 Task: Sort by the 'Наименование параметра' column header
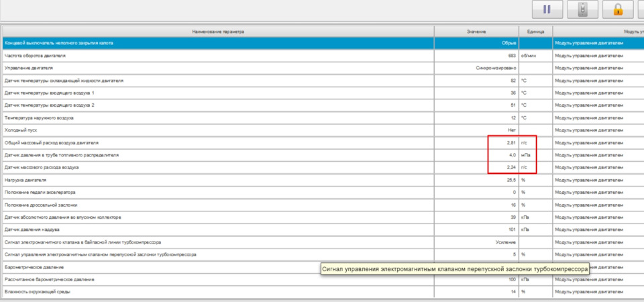218,32
